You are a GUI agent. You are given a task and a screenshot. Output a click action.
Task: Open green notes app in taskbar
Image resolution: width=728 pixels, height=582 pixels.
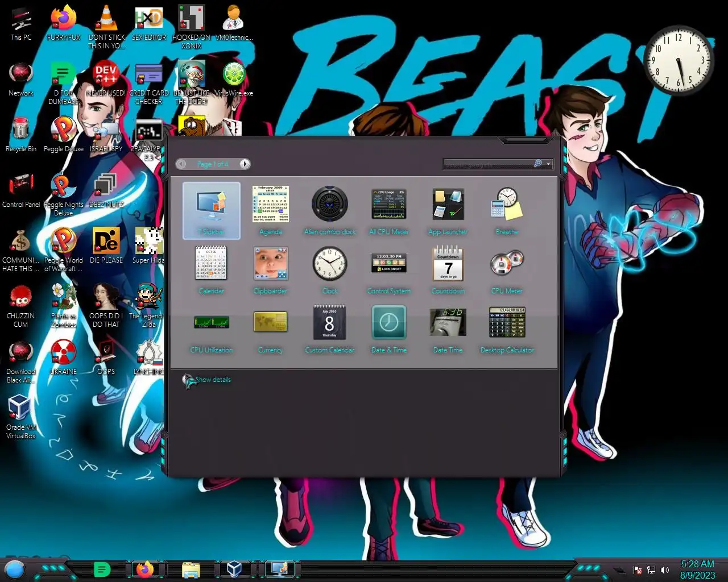(x=102, y=569)
